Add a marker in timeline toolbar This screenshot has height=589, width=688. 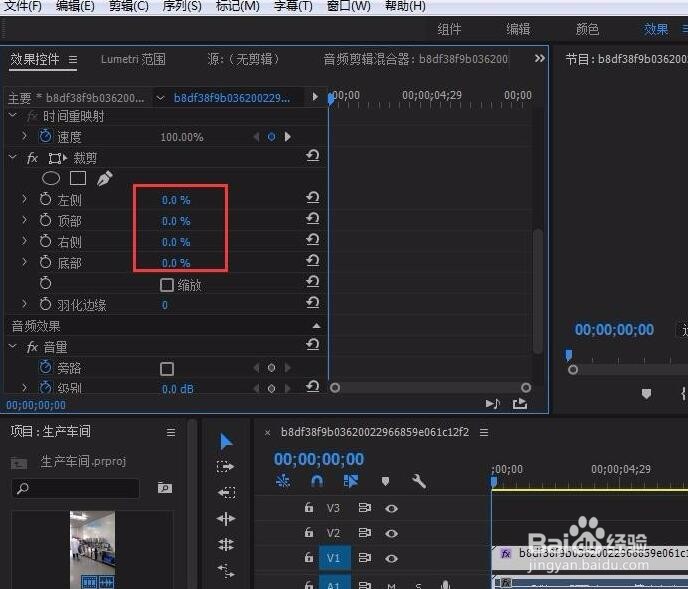click(x=385, y=481)
